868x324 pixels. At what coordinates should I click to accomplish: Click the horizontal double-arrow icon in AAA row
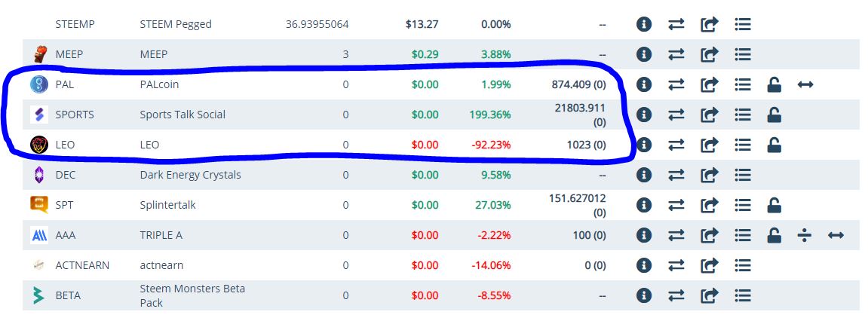click(836, 235)
